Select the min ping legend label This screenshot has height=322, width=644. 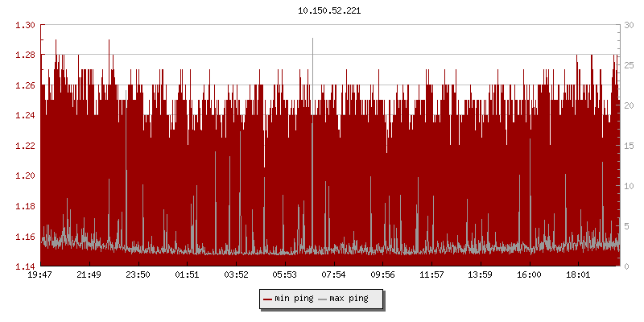294,299
